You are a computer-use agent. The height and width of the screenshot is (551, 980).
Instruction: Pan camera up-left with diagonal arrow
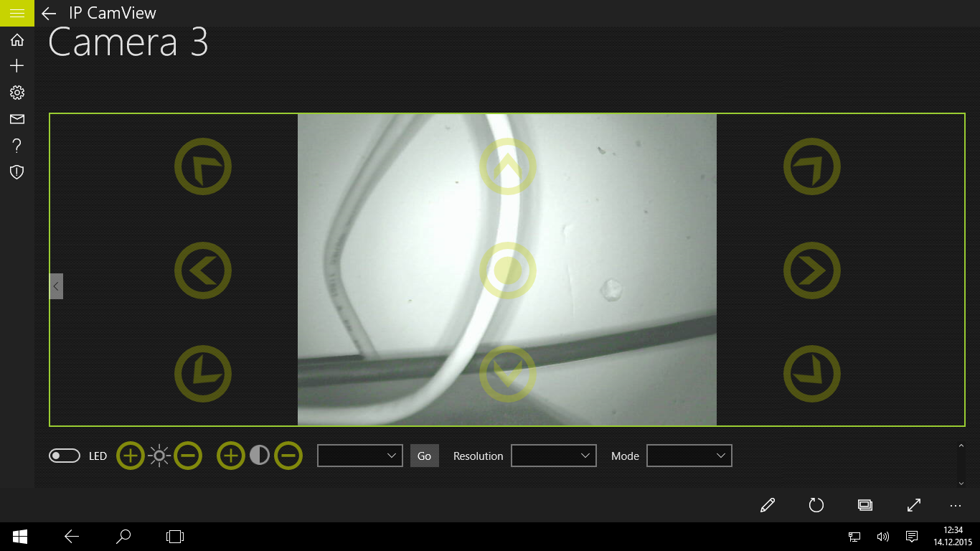coord(203,166)
